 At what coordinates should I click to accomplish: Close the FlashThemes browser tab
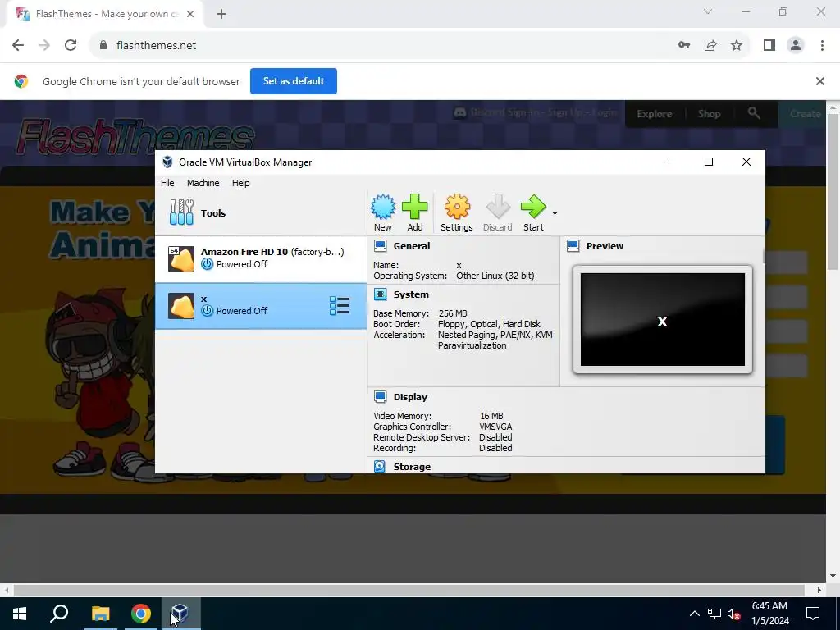coord(190,15)
